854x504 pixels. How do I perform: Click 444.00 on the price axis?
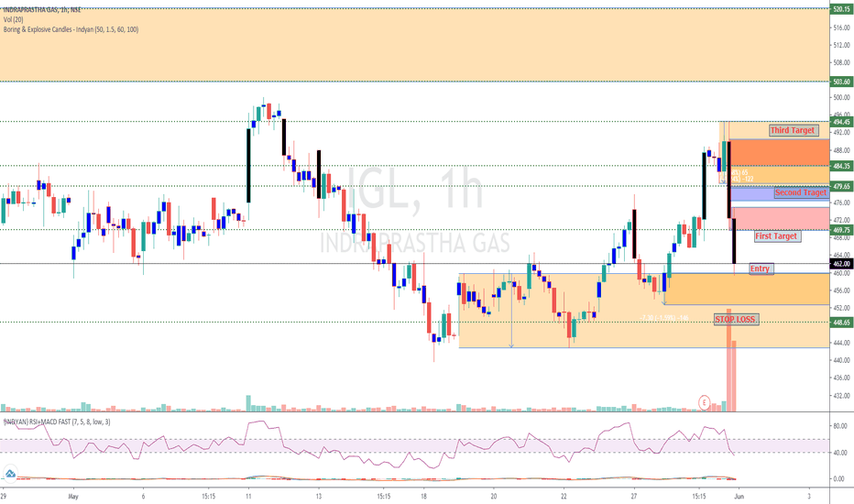tap(841, 343)
